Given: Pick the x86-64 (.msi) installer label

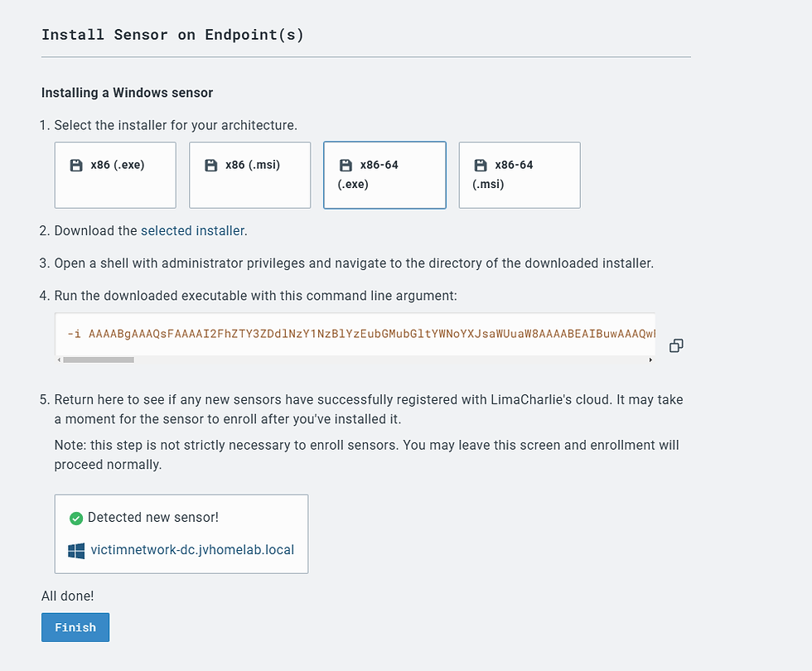Looking at the screenshot, I should tap(503, 175).
